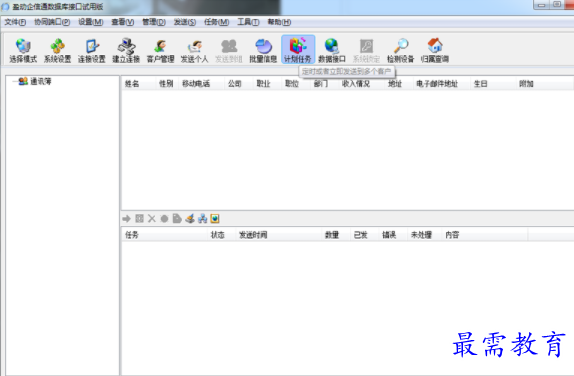The height and width of the screenshot is (376, 574).
Task: Open 系统设置 from the toolbar
Action: [x=57, y=50]
